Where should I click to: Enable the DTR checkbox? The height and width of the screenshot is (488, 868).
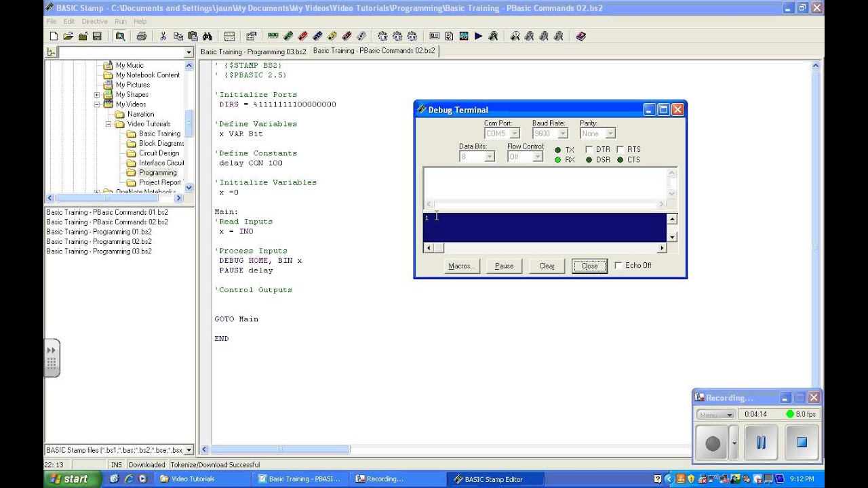pyautogui.click(x=589, y=150)
